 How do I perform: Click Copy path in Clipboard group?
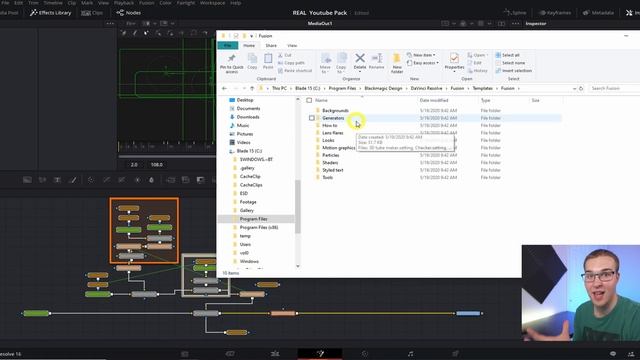click(x=291, y=63)
